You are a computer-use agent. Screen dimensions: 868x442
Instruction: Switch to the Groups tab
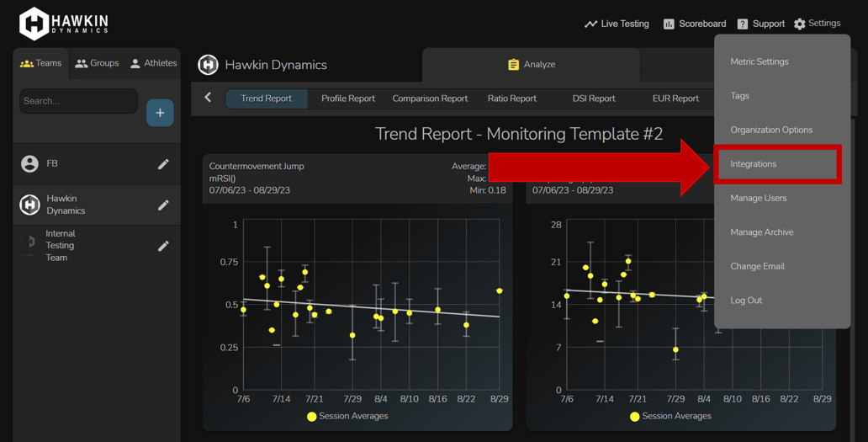click(x=97, y=63)
